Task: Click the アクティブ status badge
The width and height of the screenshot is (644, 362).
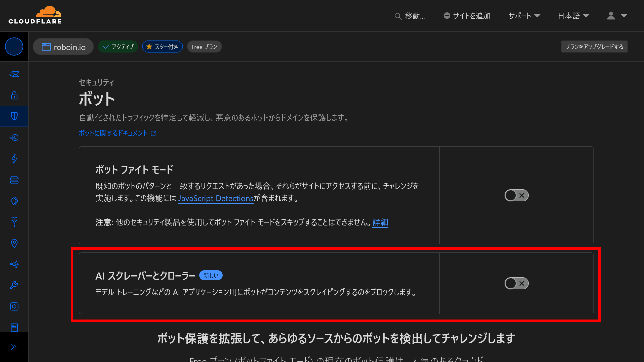Action: pyautogui.click(x=118, y=47)
